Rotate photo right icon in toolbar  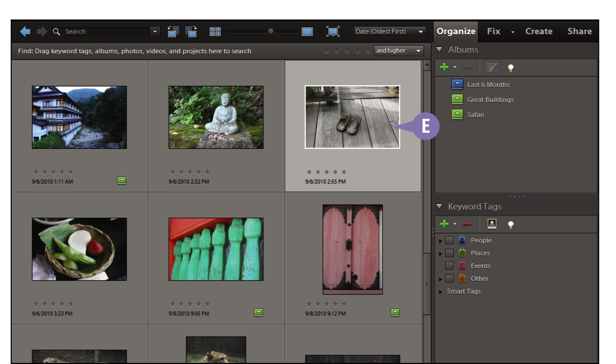tap(191, 31)
